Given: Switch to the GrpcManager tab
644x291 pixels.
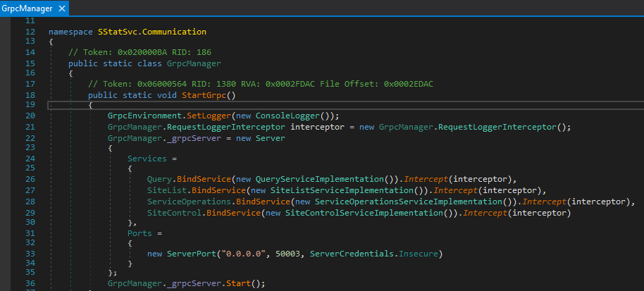Looking at the screenshot, I should pyautogui.click(x=27, y=8).
